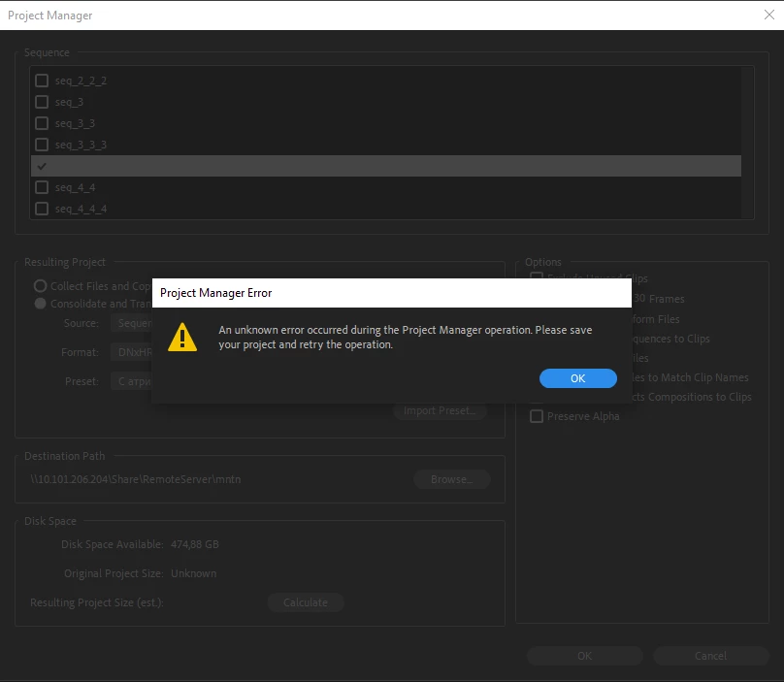Click the destination path text
This screenshot has height=682, width=784.
click(x=136, y=479)
